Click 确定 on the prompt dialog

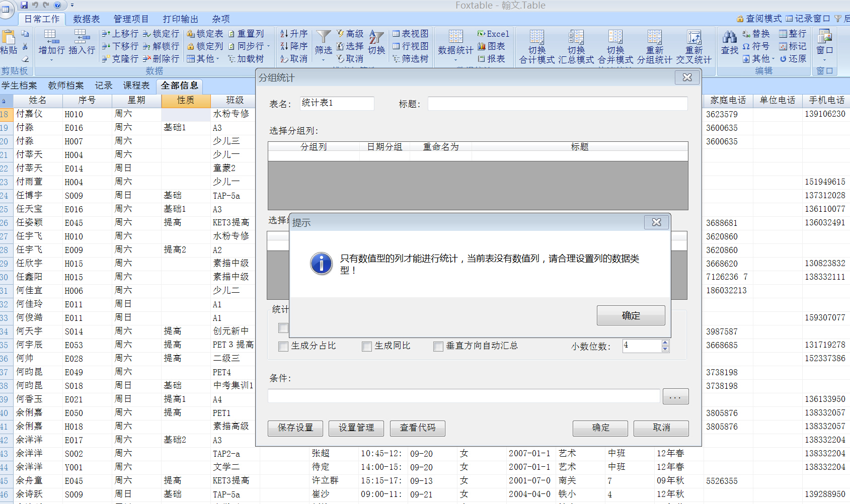pos(631,315)
